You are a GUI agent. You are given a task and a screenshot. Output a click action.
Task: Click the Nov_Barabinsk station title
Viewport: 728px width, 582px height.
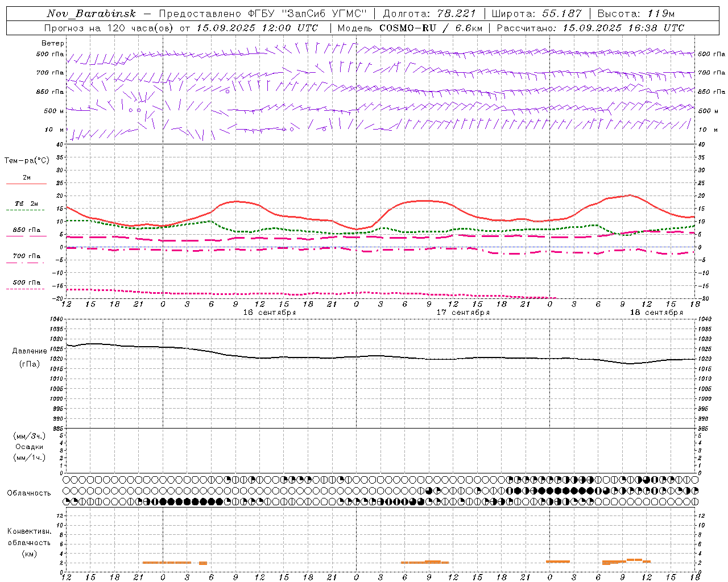pyautogui.click(x=92, y=14)
